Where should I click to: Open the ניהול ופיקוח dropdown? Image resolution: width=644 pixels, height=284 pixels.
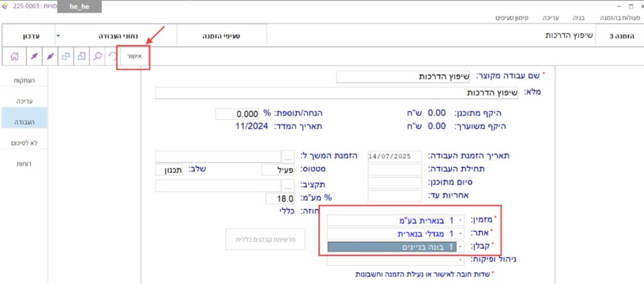459,259
